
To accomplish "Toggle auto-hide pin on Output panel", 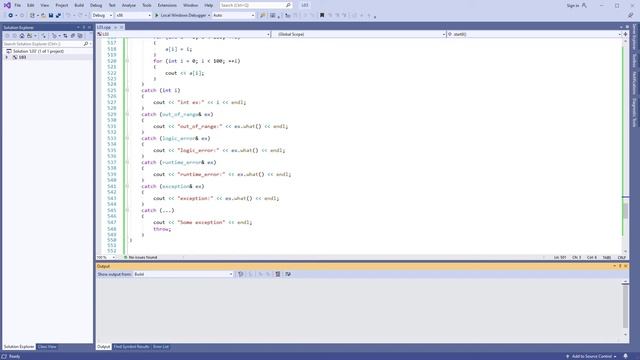I will pyautogui.click(x=620, y=266).
